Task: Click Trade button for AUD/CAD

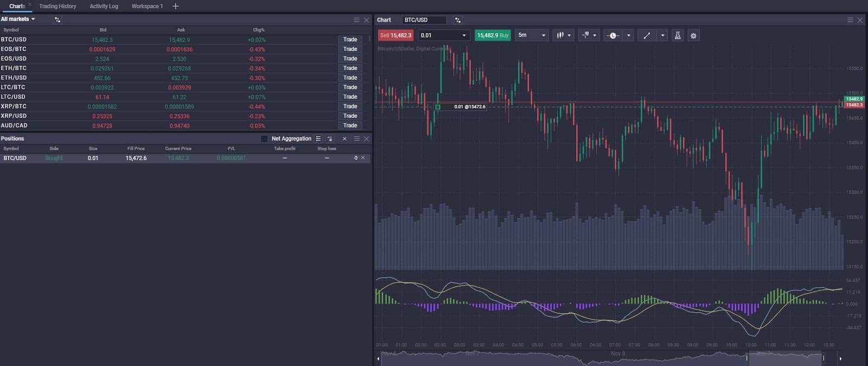Action: [350, 125]
